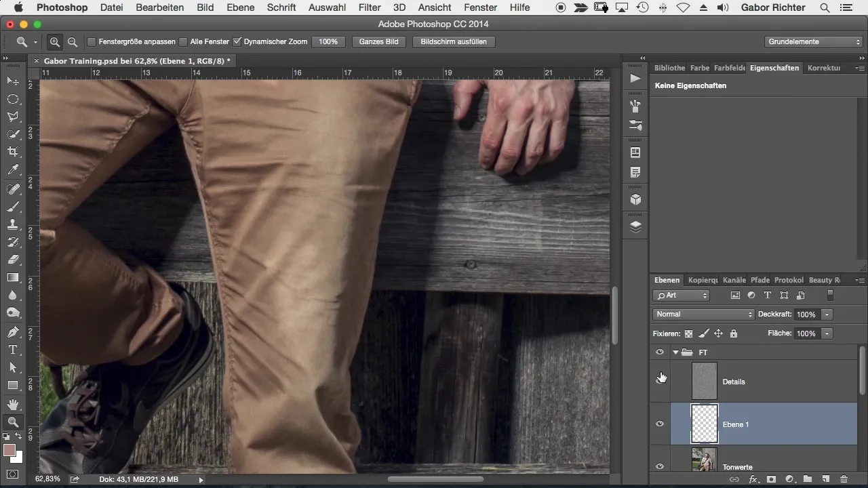Lock transparent pixels
This screenshot has width=868, height=488.
[689, 333]
